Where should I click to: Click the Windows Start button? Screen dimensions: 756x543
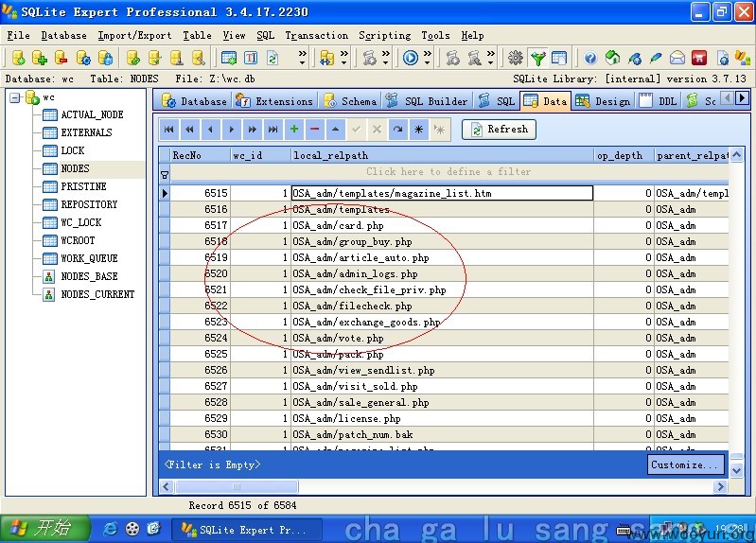[45, 529]
